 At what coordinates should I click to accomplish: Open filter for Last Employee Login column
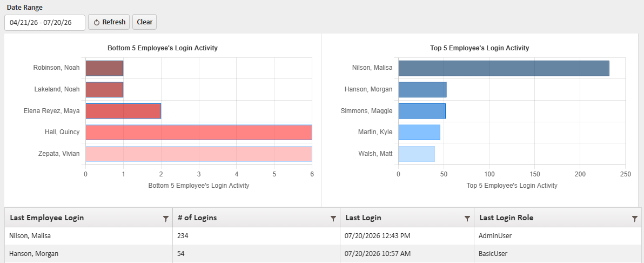pos(165,219)
